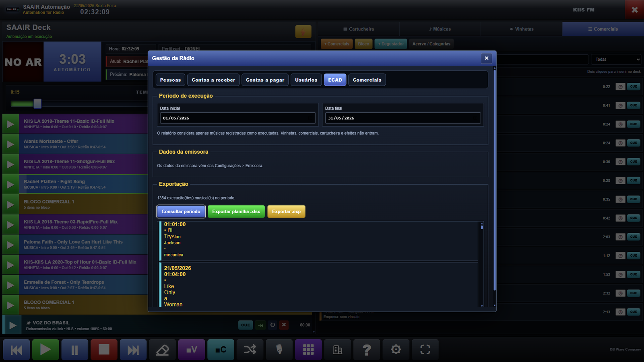
Task: Click the purple V vinheta button
Action: (x=192, y=350)
